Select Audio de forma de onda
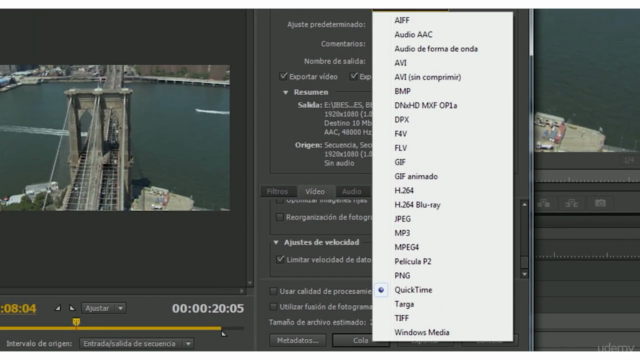The height and width of the screenshot is (360, 640). pyautogui.click(x=436, y=49)
